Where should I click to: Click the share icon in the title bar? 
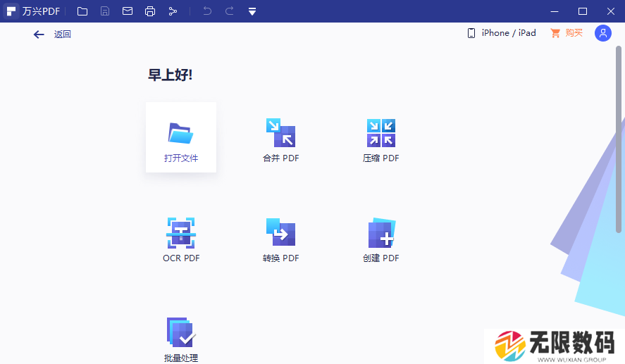pos(173,11)
